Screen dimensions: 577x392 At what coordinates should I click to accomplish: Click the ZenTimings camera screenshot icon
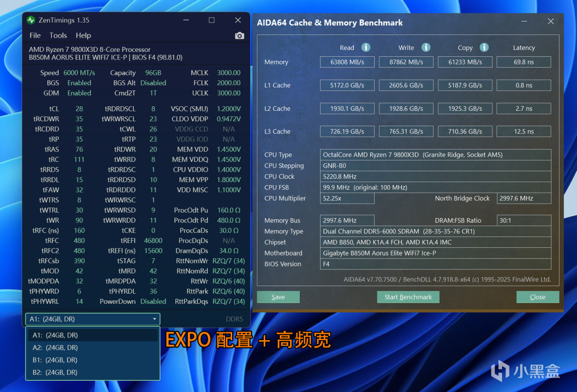239,36
